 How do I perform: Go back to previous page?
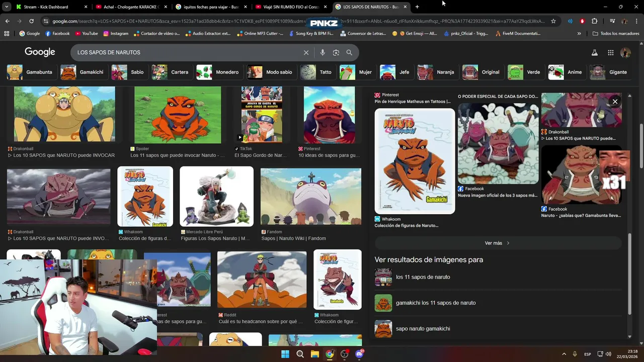click(x=7, y=21)
